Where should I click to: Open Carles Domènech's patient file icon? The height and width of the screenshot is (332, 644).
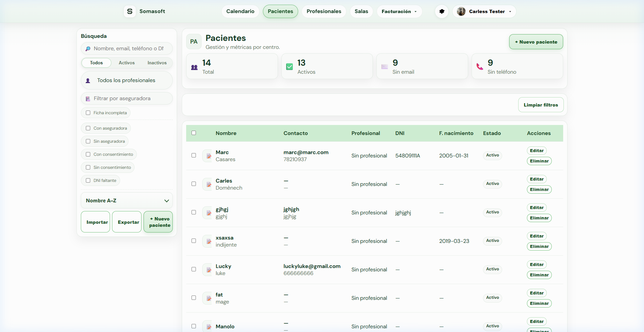209,184
